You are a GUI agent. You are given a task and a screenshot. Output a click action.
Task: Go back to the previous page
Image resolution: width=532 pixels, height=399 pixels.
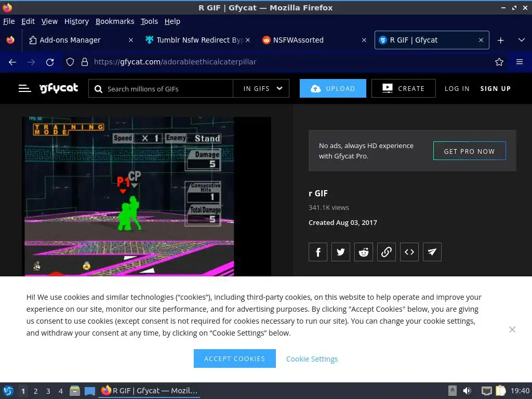pos(12,62)
